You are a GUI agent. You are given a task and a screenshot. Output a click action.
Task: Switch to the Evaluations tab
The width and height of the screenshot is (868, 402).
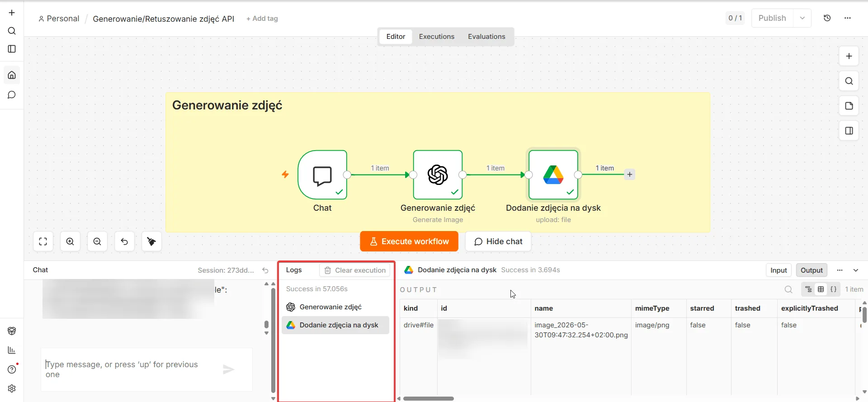point(486,37)
